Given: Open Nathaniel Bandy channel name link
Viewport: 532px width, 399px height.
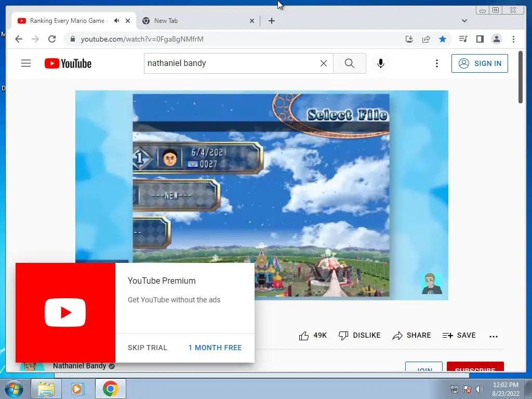Looking at the screenshot, I should [x=79, y=366].
